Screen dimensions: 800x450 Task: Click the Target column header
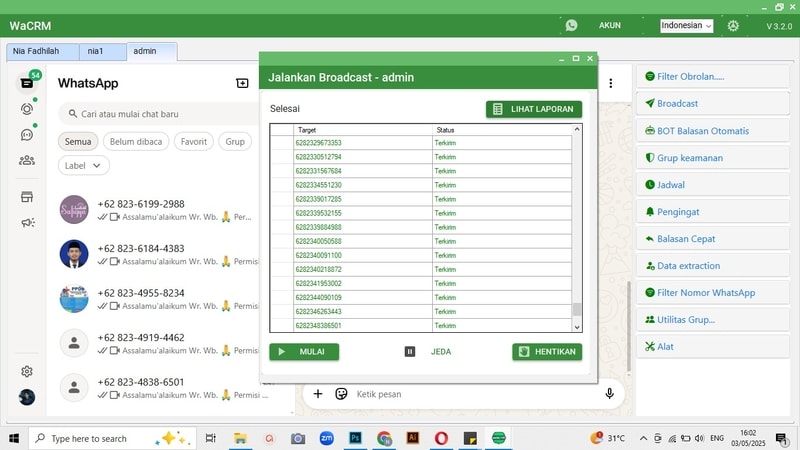(363, 130)
